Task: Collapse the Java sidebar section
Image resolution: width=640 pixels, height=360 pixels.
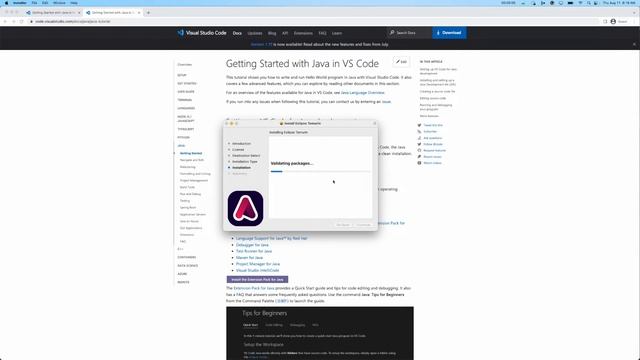Action: tap(181, 146)
